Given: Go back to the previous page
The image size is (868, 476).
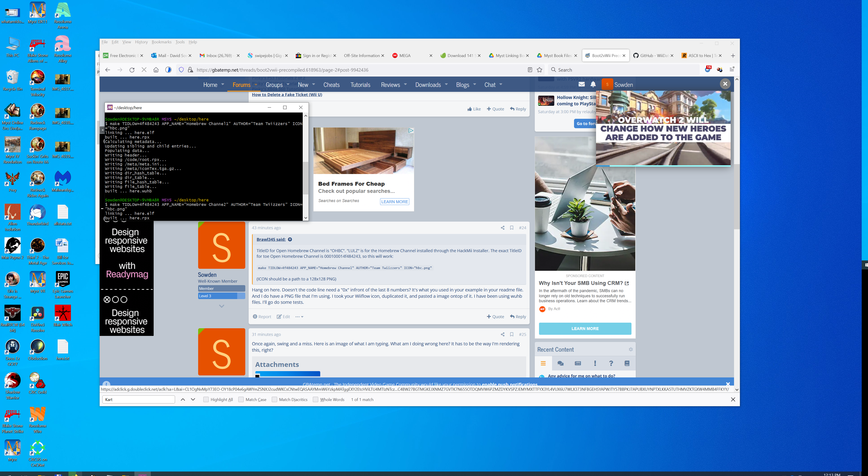Looking at the screenshot, I should point(108,70).
